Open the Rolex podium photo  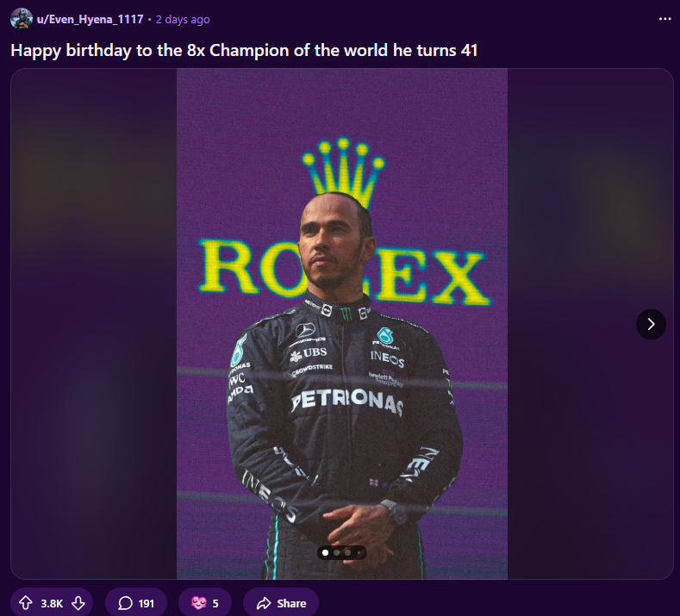click(342, 323)
